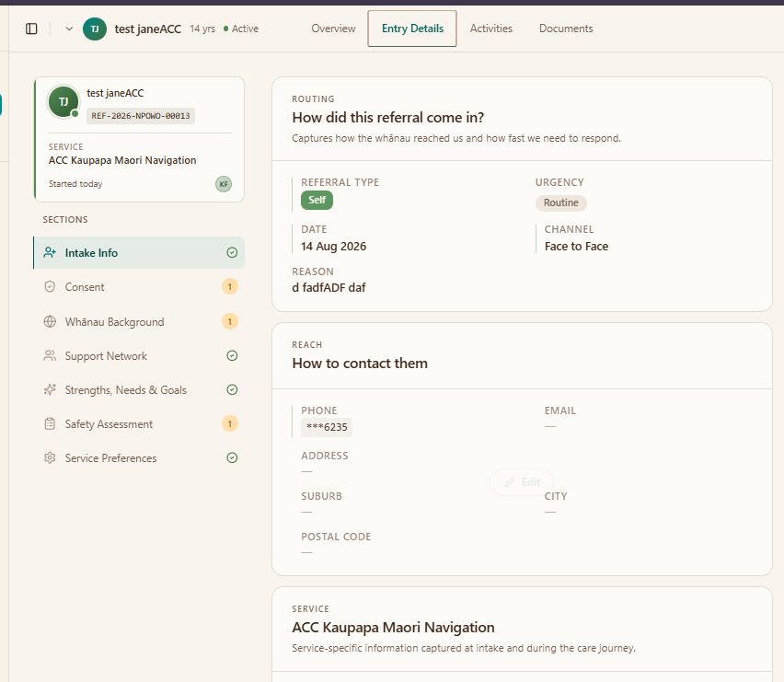Open the Support Network section

point(139,356)
